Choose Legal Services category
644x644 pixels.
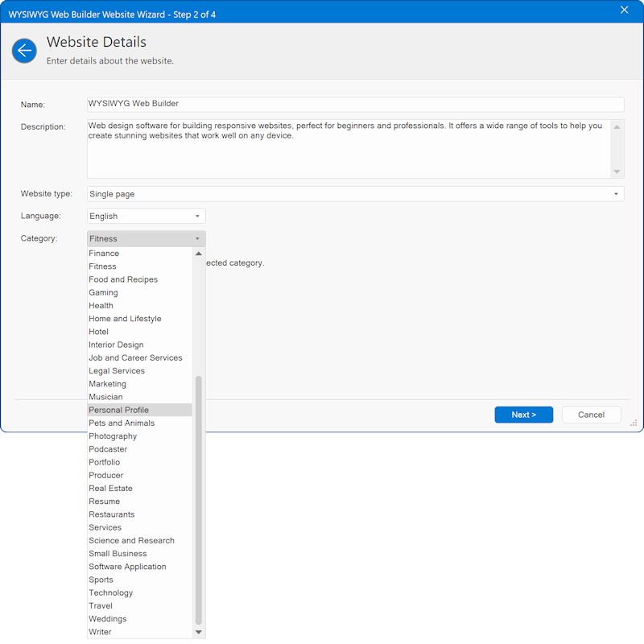[139, 371]
